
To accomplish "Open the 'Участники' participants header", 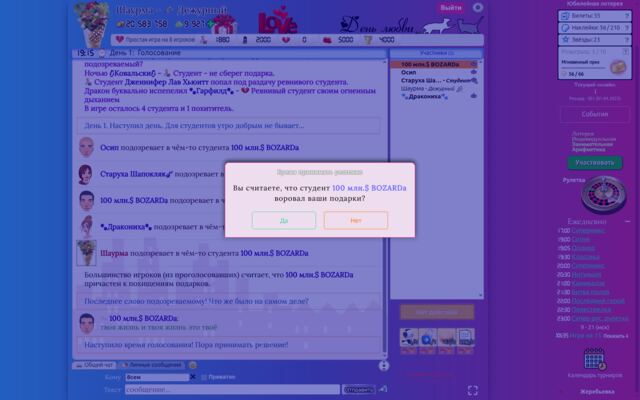I will point(437,53).
